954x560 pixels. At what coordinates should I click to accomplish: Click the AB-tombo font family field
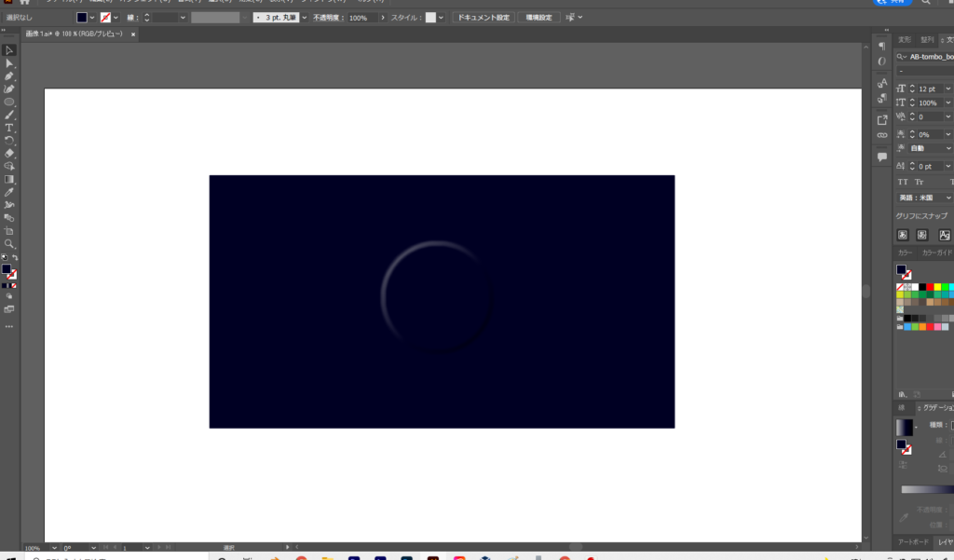coord(931,57)
